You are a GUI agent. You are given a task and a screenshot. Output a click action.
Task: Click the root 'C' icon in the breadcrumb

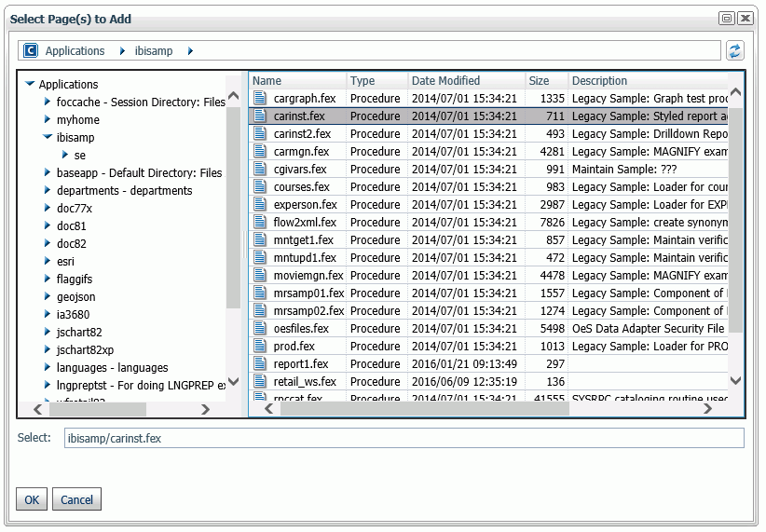point(31,50)
